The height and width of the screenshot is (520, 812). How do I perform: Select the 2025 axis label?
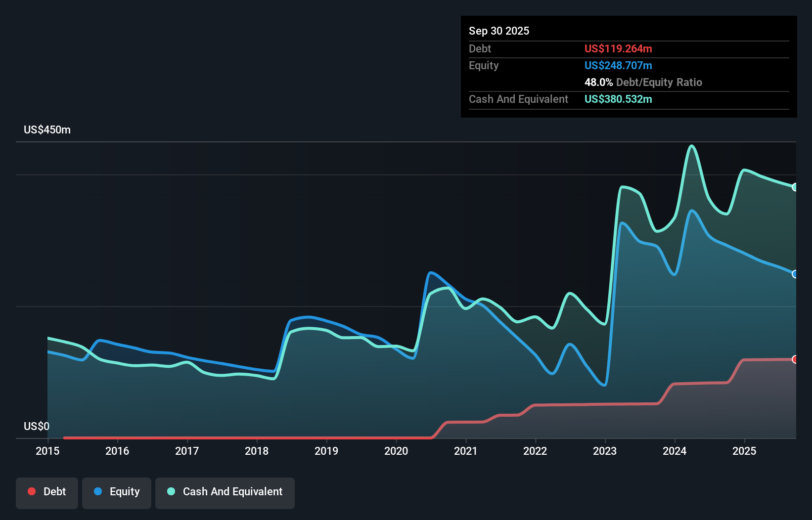pos(745,451)
